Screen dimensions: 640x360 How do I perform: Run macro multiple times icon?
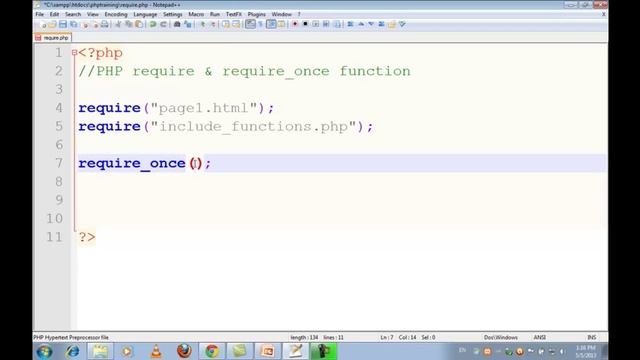point(326,24)
